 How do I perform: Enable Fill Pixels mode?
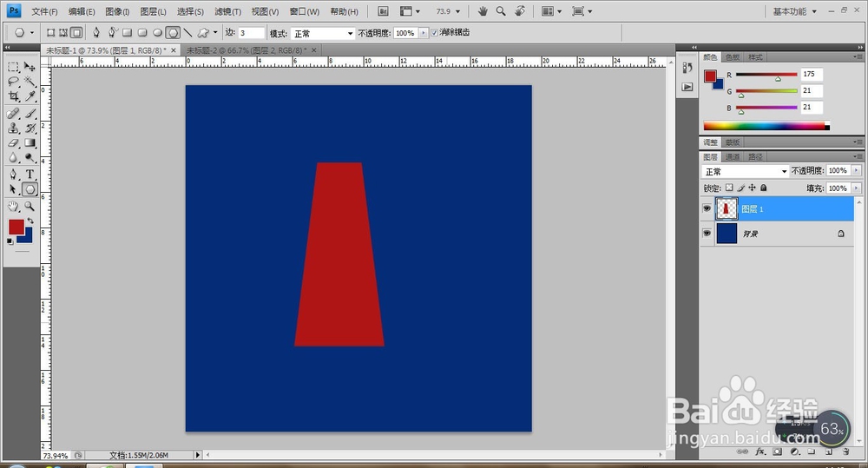(77, 33)
